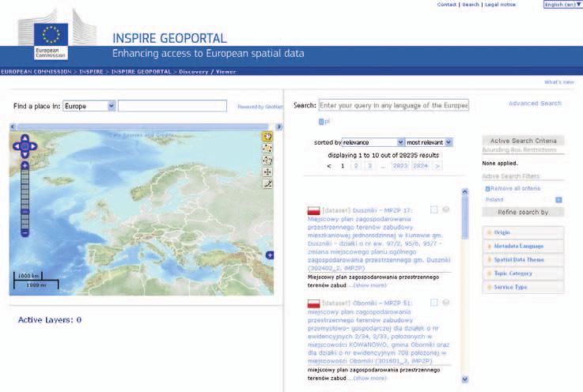Screen dimensions: 583x392
Task: Expand the Service Type filter
Action: 523,287
